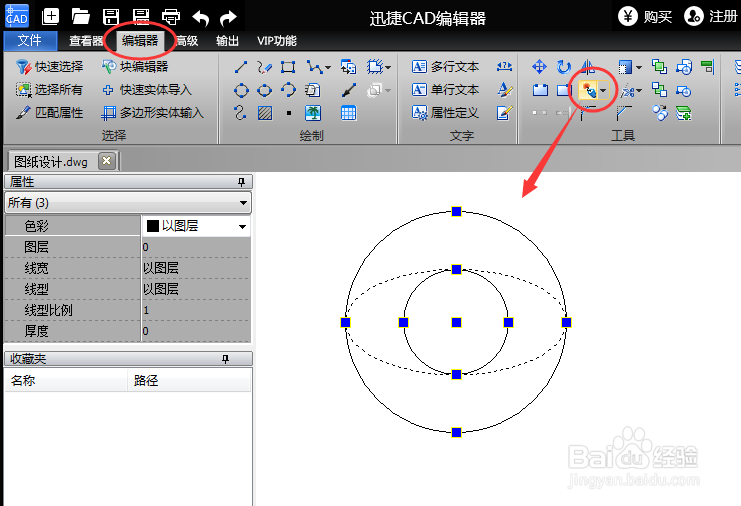The width and height of the screenshot is (741, 506).
Task: Click the print icon
Action: pos(171,17)
